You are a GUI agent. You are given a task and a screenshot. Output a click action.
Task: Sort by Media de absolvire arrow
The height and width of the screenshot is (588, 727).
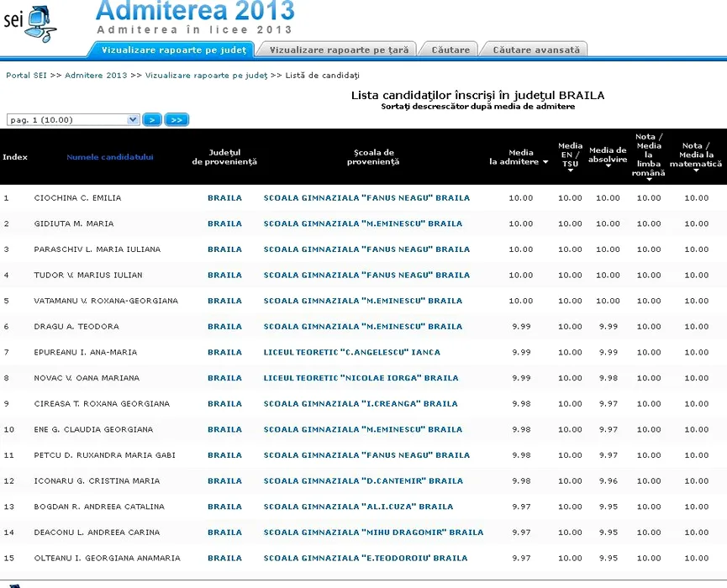(x=608, y=165)
